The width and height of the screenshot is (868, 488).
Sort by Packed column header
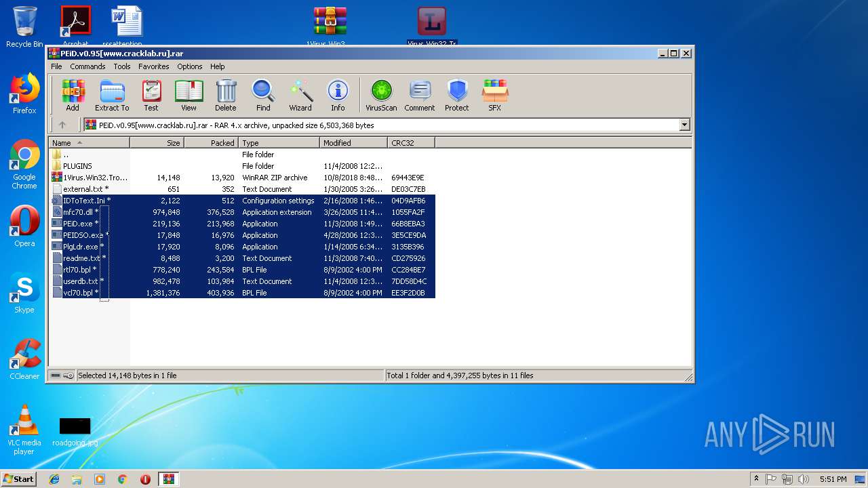[211, 142]
